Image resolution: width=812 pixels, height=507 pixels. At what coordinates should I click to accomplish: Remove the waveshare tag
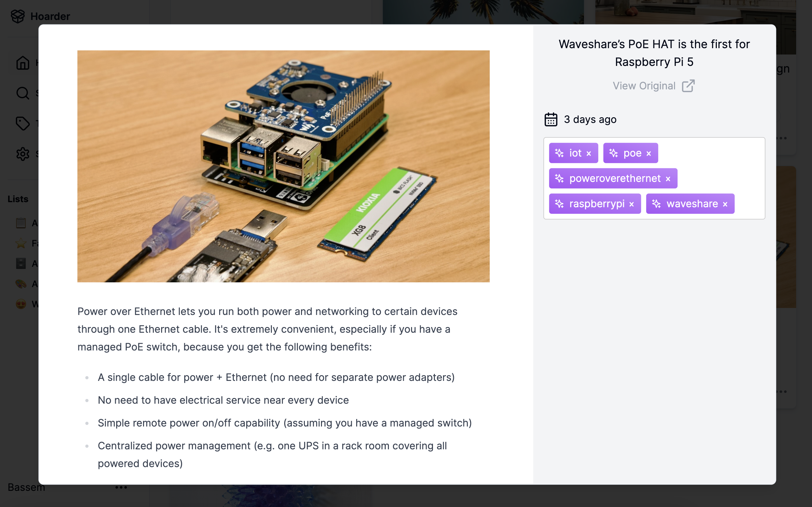(x=725, y=204)
